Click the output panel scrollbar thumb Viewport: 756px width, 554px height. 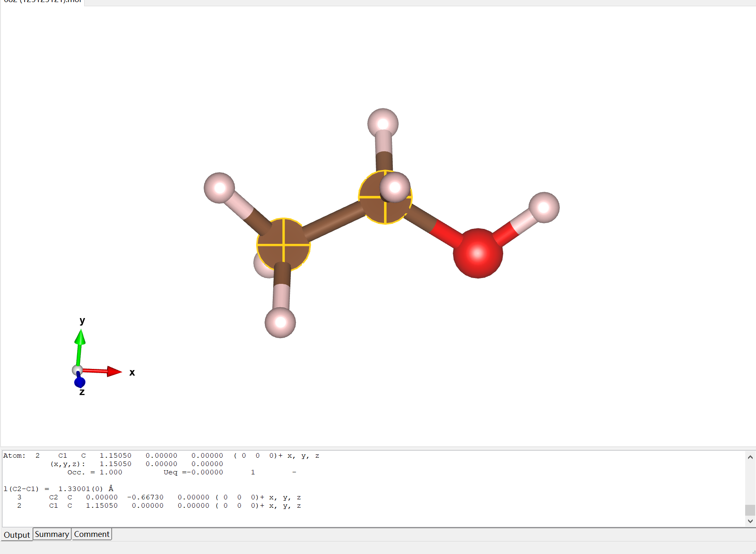[x=750, y=510]
